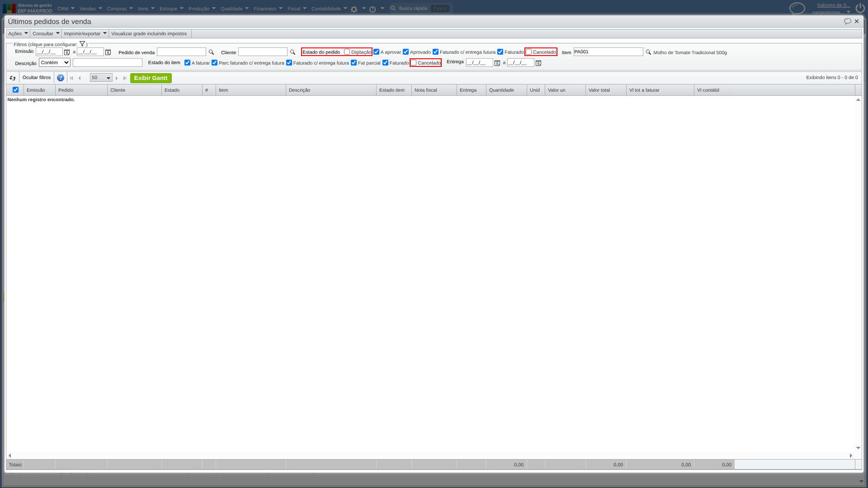Image resolution: width=868 pixels, height=488 pixels.
Task: Uncheck Aprovado order state
Action: (x=406, y=52)
